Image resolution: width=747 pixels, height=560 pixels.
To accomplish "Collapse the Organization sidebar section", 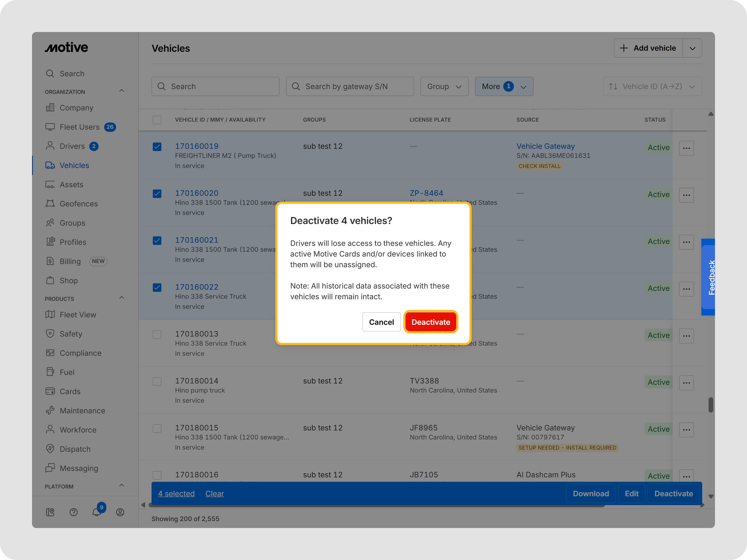I will pyautogui.click(x=122, y=91).
